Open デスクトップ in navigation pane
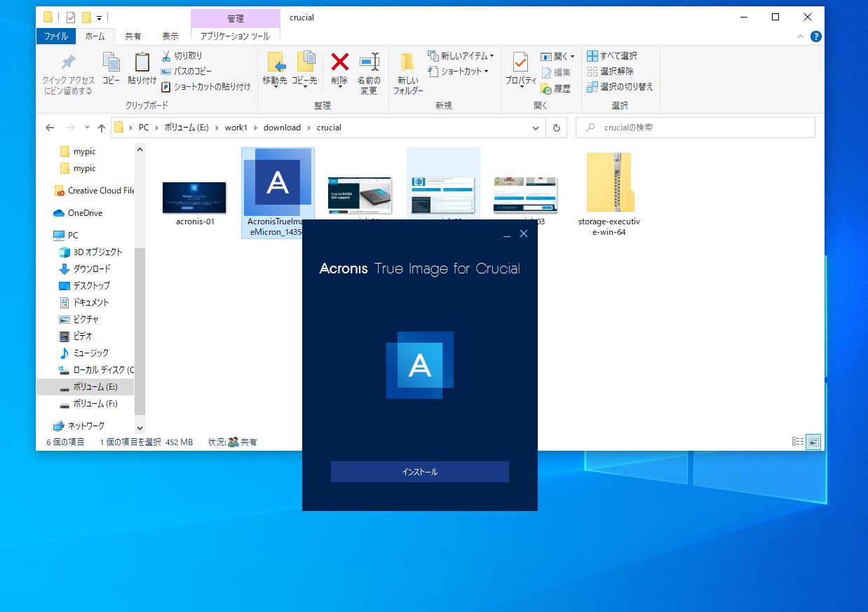868x612 pixels. 85,286
